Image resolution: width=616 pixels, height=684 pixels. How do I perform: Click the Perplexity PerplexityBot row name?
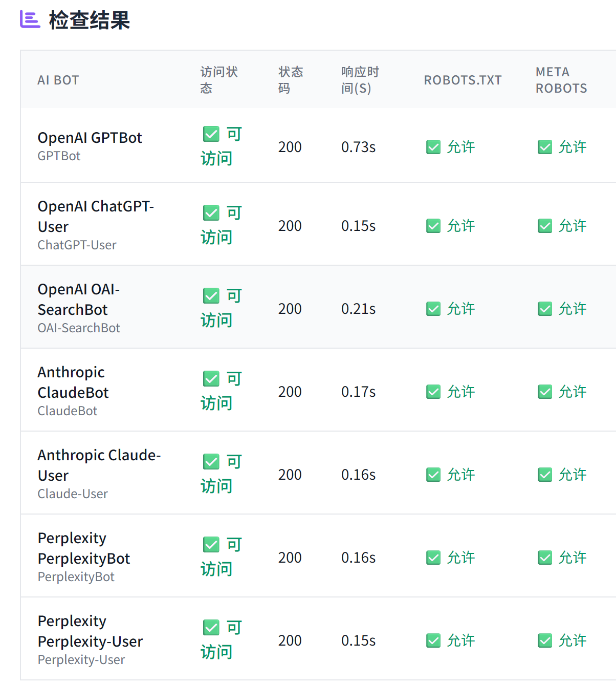tap(84, 548)
